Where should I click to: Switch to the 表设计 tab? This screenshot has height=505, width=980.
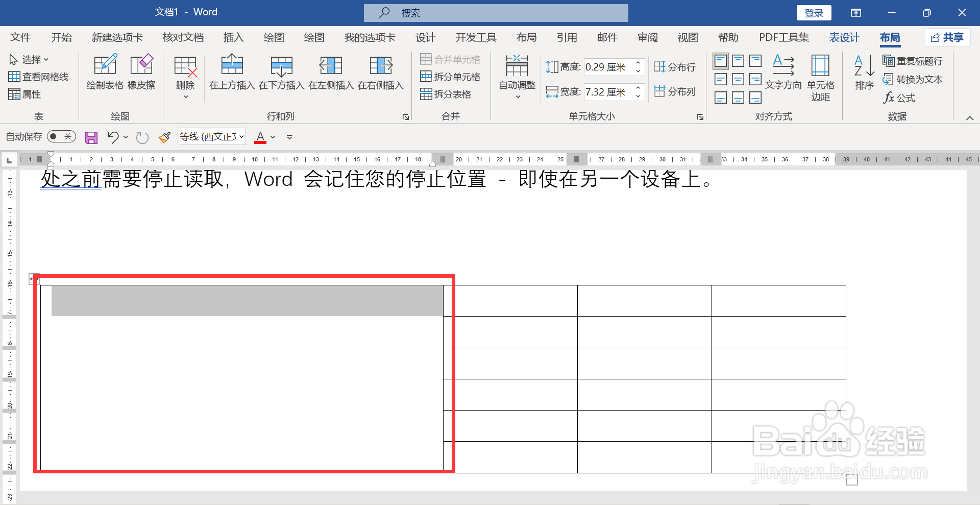(844, 37)
